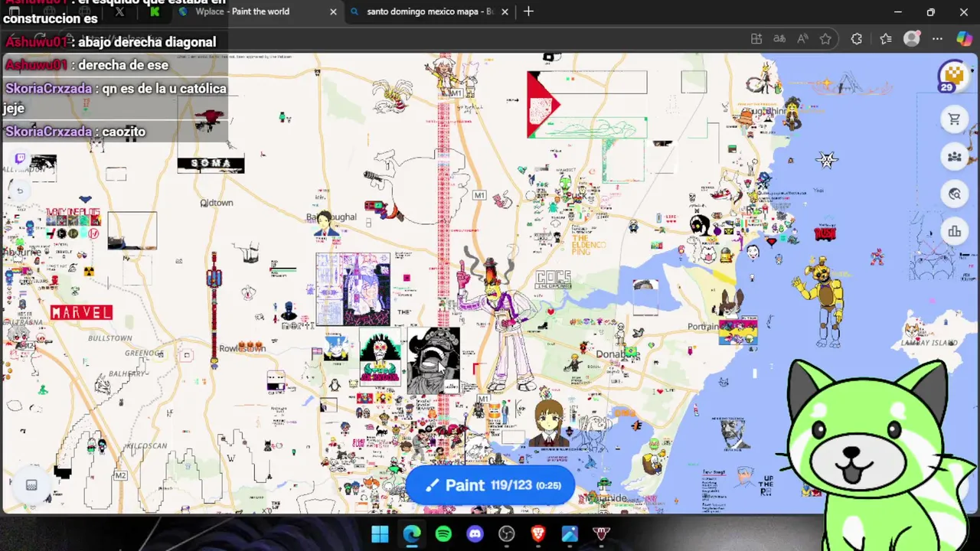The width and height of the screenshot is (980, 551).
Task: Click the KILCOSCAN map label
Action: (x=146, y=446)
